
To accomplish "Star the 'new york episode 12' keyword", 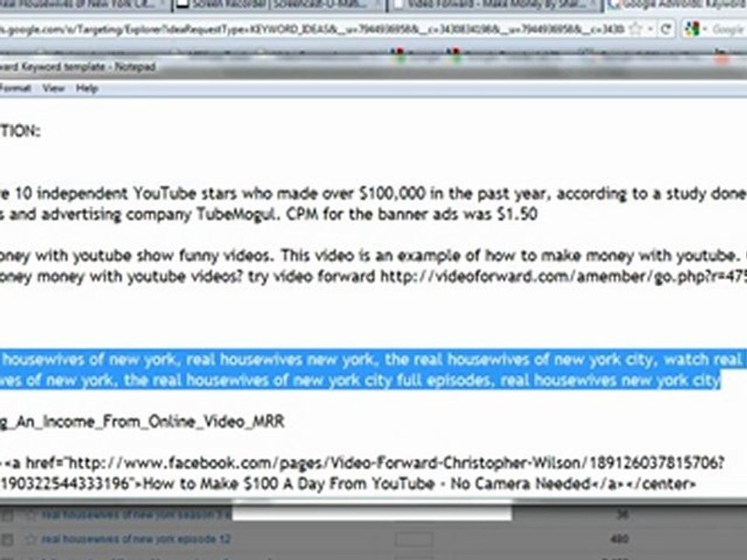I will [30, 540].
